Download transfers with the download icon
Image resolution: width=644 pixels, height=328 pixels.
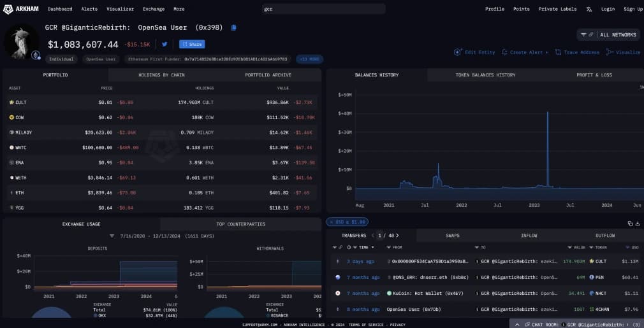pos(637,224)
